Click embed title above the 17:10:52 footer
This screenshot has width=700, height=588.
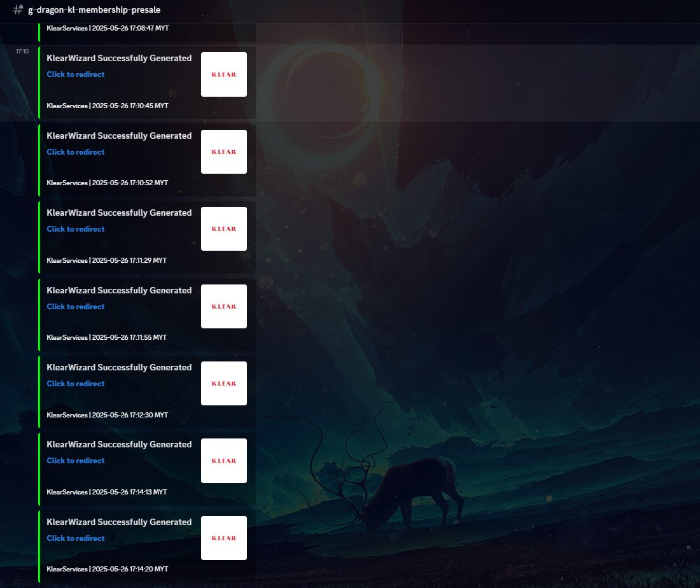pyautogui.click(x=119, y=136)
